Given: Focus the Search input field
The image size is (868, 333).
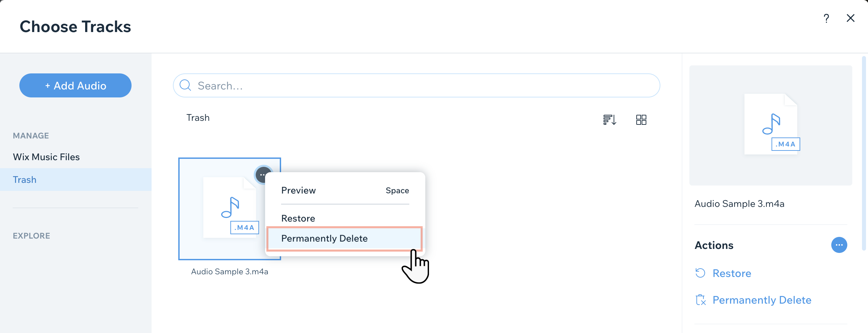Looking at the screenshot, I should click(416, 85).
